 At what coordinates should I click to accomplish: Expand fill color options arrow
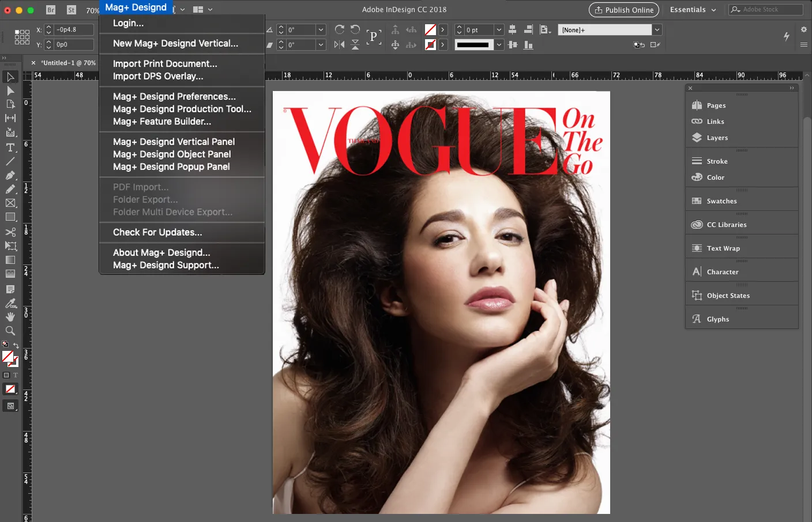pyautogui.click(x=443, y=29)
